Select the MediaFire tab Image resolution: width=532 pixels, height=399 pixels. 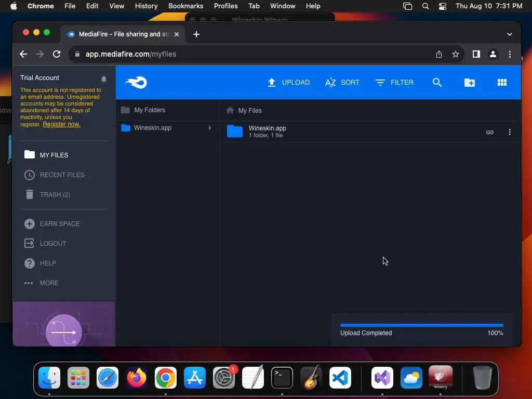pos(123,34)
